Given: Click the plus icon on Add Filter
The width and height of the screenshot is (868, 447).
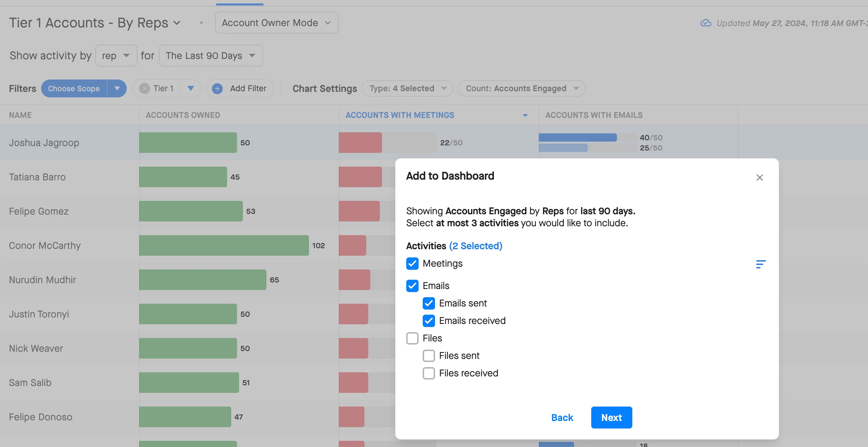Looking at the screenshot, I should coord(217,88).
